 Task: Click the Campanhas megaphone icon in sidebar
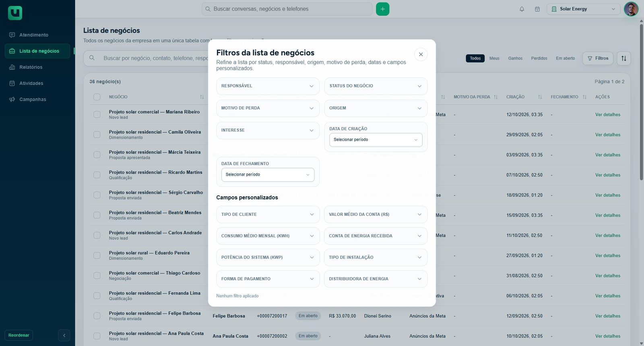(12, 99)
